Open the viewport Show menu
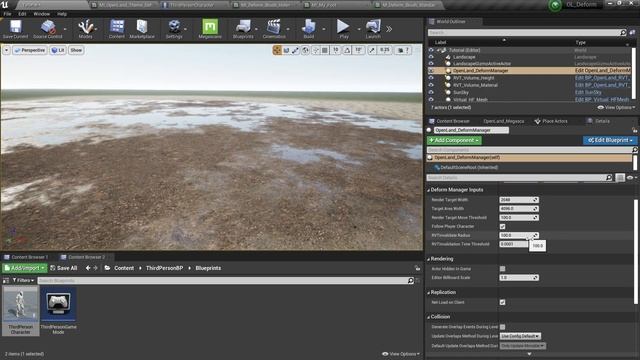640x360 pixels. coord(76,50)
